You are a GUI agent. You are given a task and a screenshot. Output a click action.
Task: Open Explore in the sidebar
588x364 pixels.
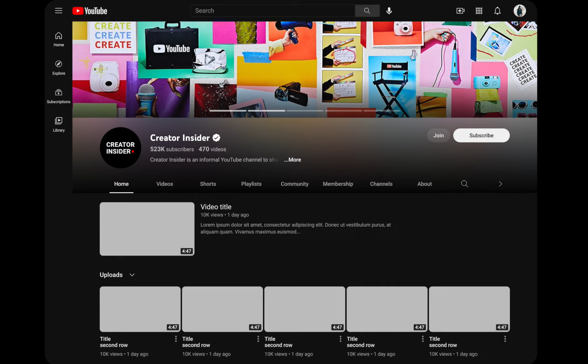(59, 68)
